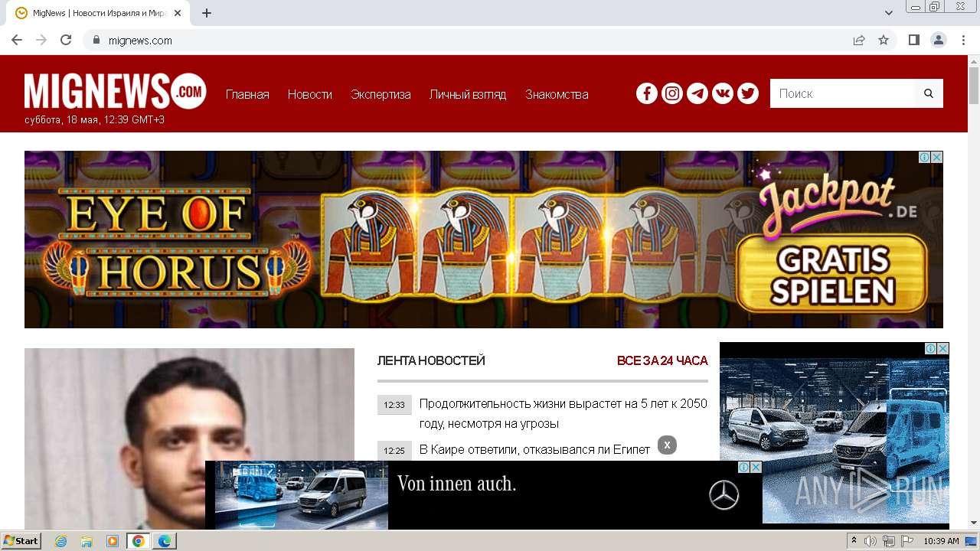Open the В Каире ответили headline

click(534, 450)
